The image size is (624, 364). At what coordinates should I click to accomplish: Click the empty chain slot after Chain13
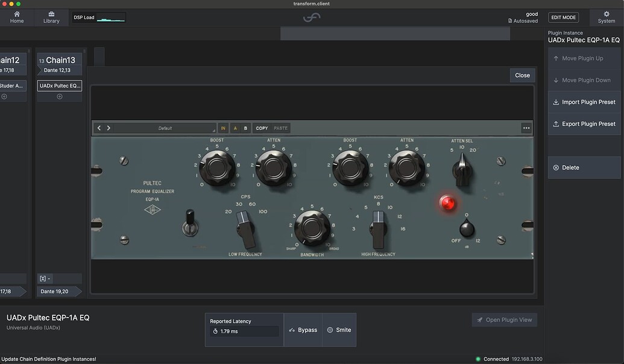coord(99,57)
